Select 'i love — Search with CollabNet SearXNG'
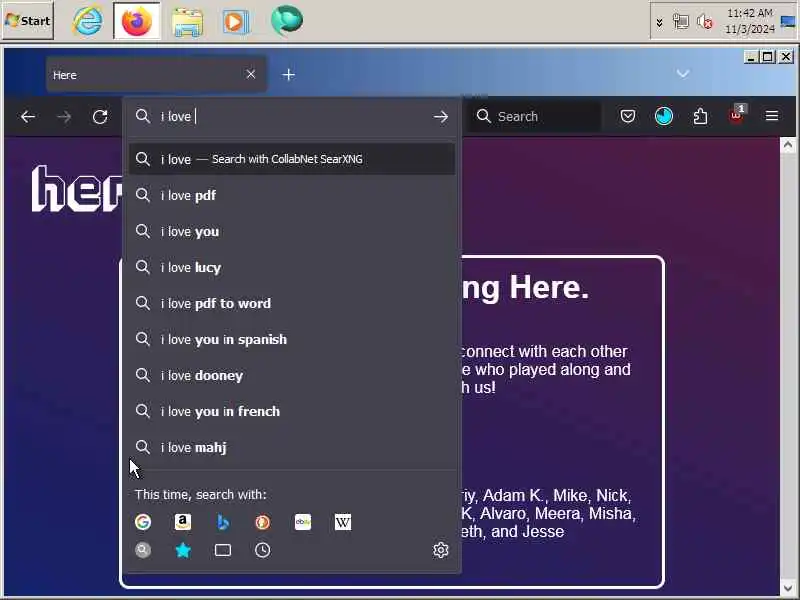This screenshot has width=800, height=600. (x=291, y=159)
